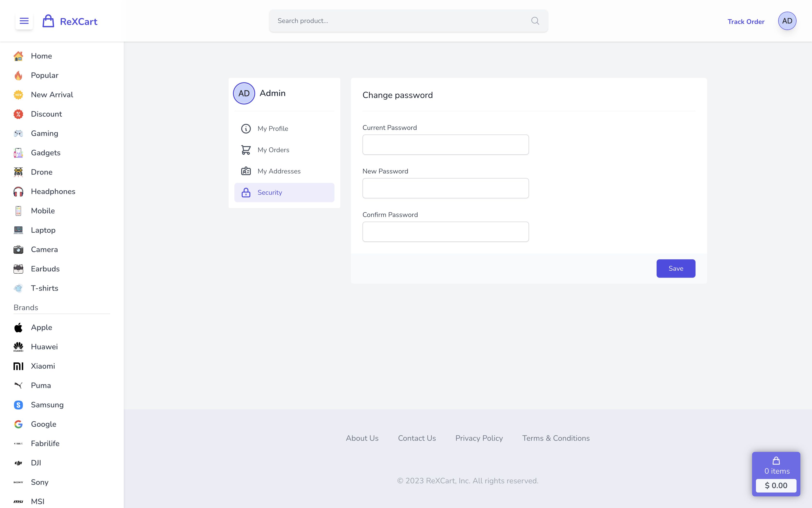Screen dimensions: 812x508
Task: Click the Apple brand logo
Action: (18, 328)
